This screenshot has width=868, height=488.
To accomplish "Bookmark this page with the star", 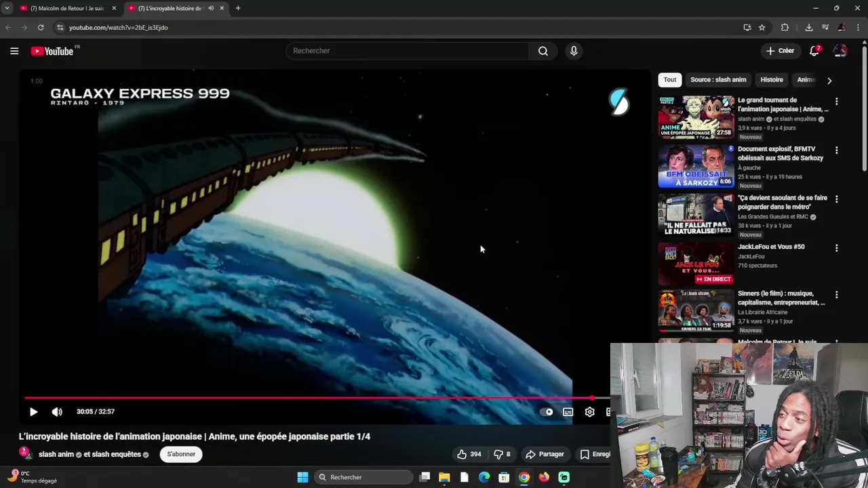I will [x=762, y=28].
